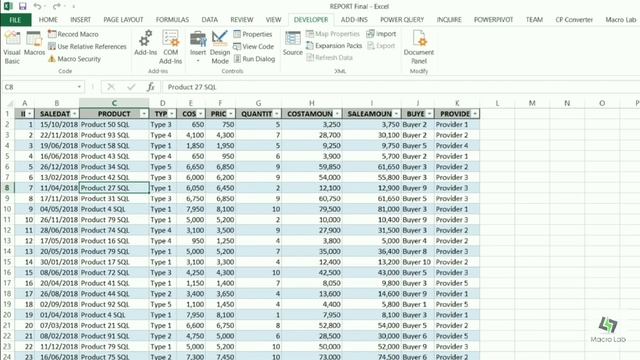The image size is (640, 360).
Task: Switch to the Macro Lab tab
Action: click(620, 20)
